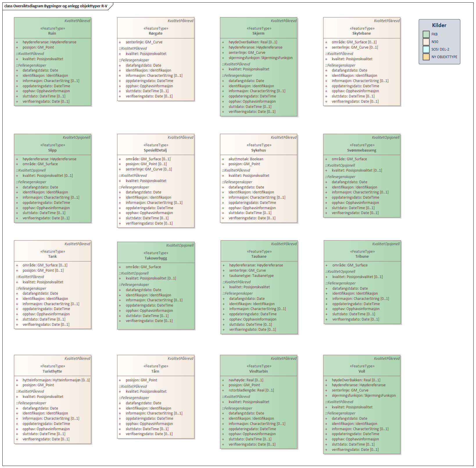This screenshot has width=476, height=468.
Task: Click akuttmotak: Boolean attribute in Sykehus
Action: click(x=246, y=159)
